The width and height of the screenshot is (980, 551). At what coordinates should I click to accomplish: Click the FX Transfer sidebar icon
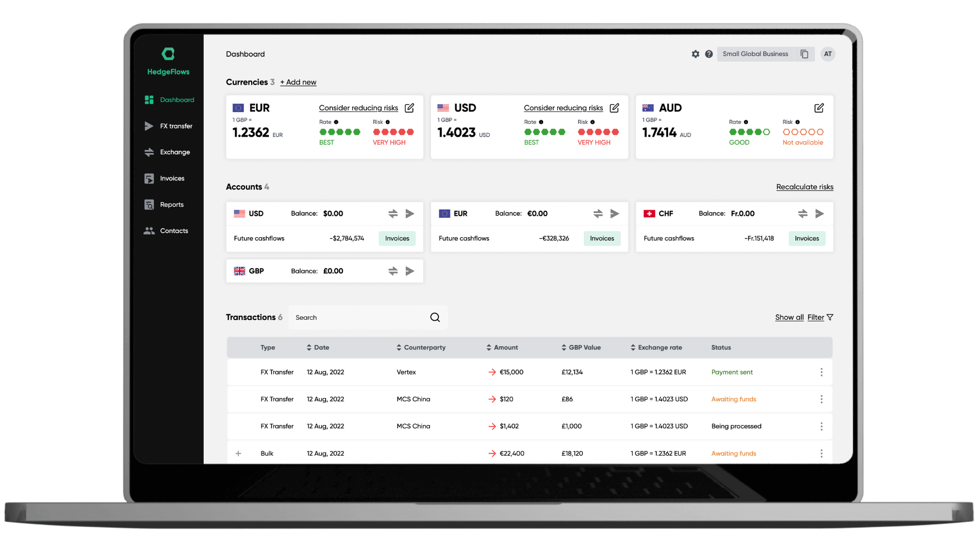pyautogui.click(x=149, y=126)
